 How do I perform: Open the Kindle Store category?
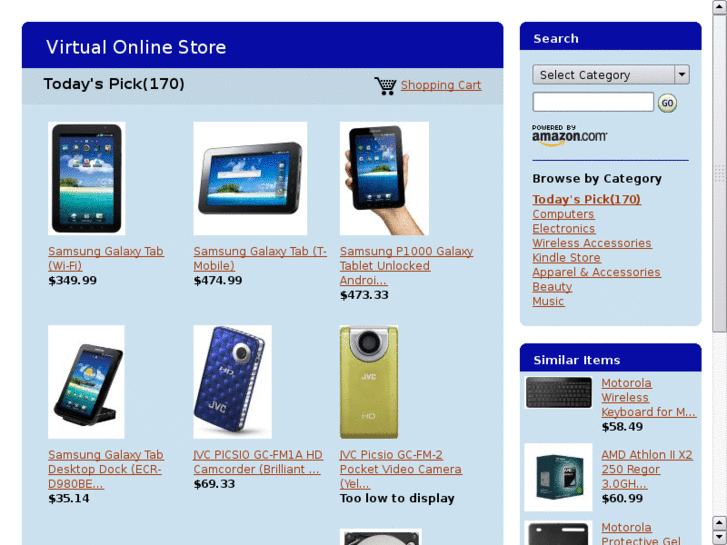click(x=566, y=258)
